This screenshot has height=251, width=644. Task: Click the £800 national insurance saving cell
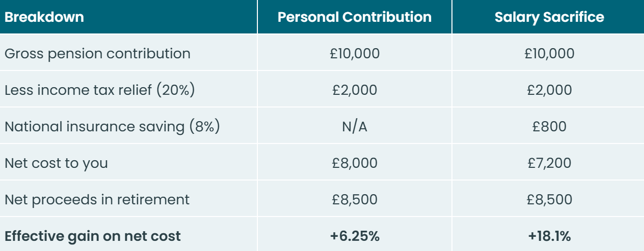[x=549, y=126]
